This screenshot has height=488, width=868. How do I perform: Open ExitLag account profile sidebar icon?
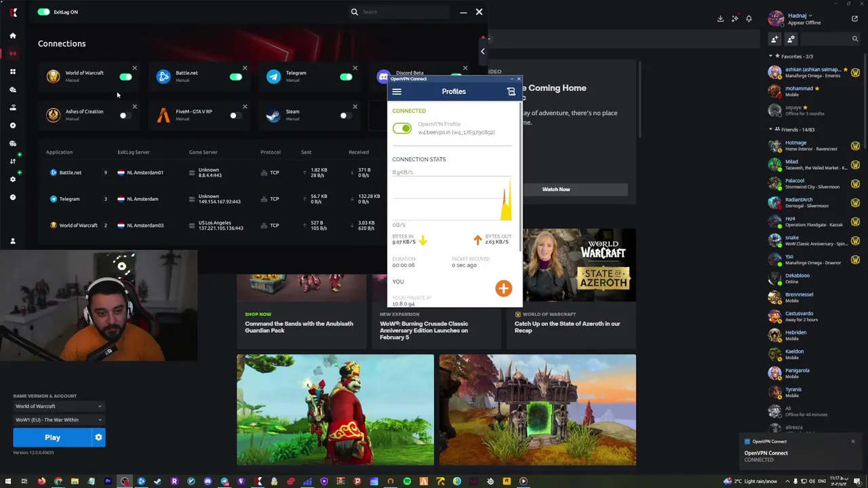[12, 241]
